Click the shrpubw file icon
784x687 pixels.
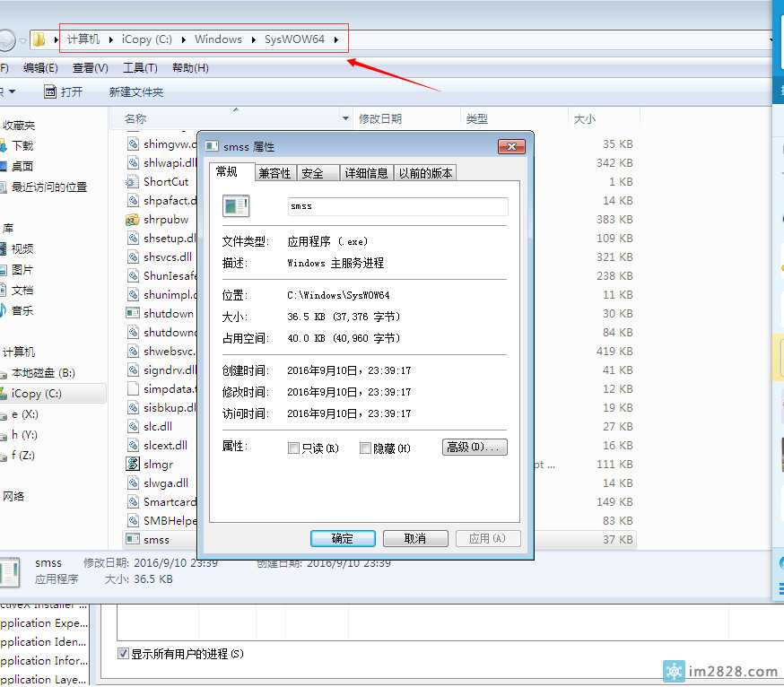[133, 220]
